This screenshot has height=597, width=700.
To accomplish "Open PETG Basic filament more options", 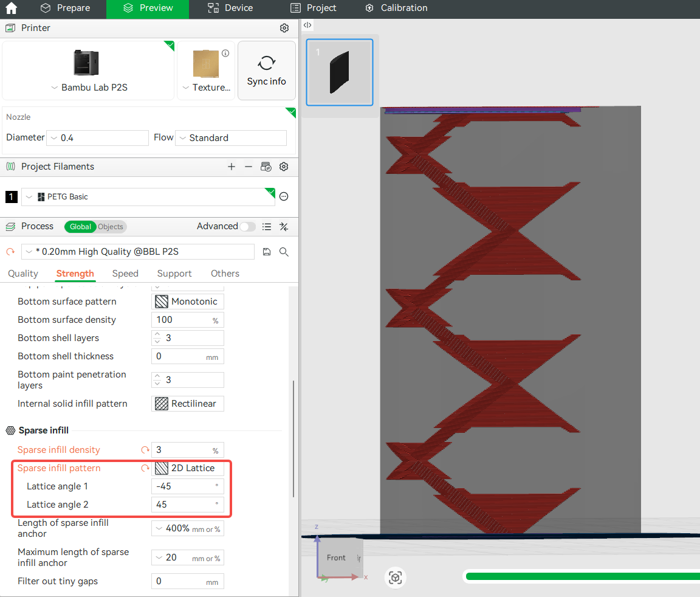I will point(284,196).
